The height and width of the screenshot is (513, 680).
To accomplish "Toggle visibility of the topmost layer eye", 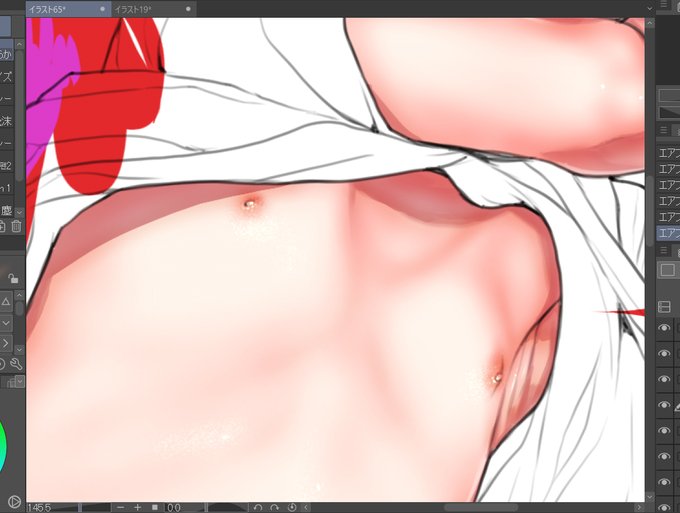I will [664, 328].
